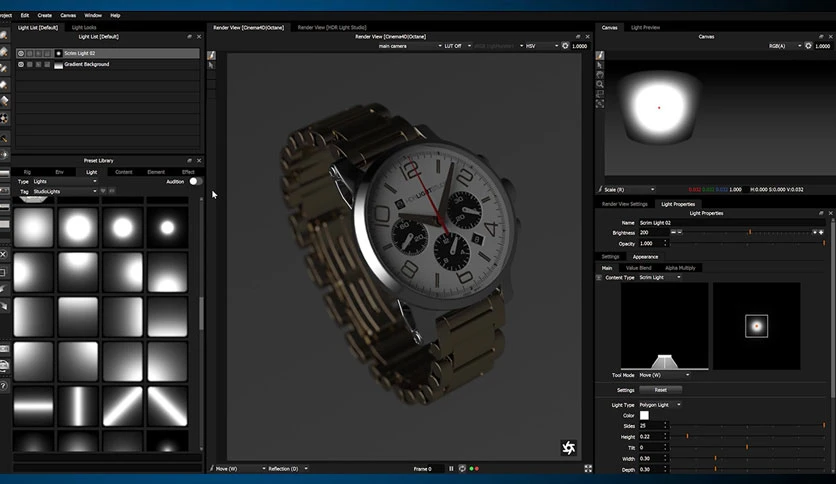Image resolution: width=836 pixels, height=484 pixels.
Task: Open the Scale (R) tool dropdown
Action: coord(629,189)
